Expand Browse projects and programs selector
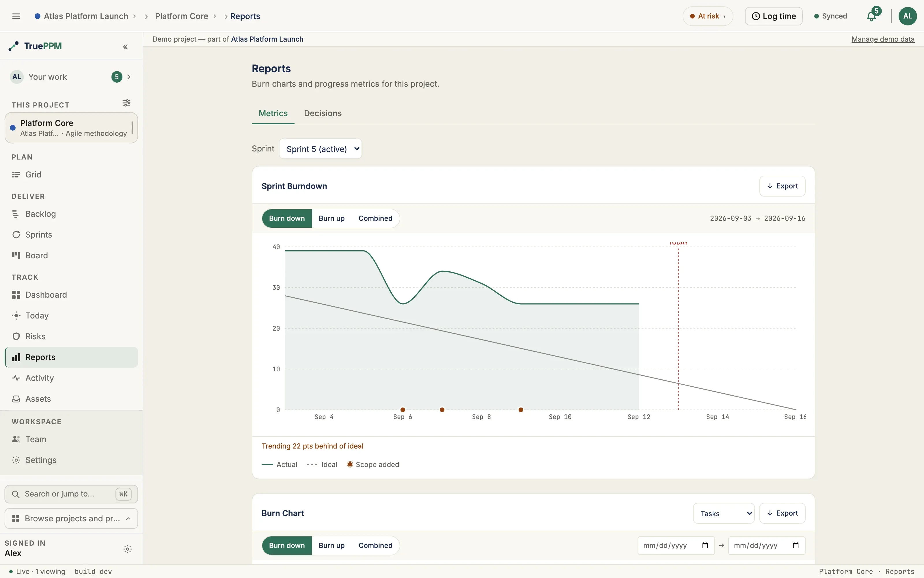 71,518
